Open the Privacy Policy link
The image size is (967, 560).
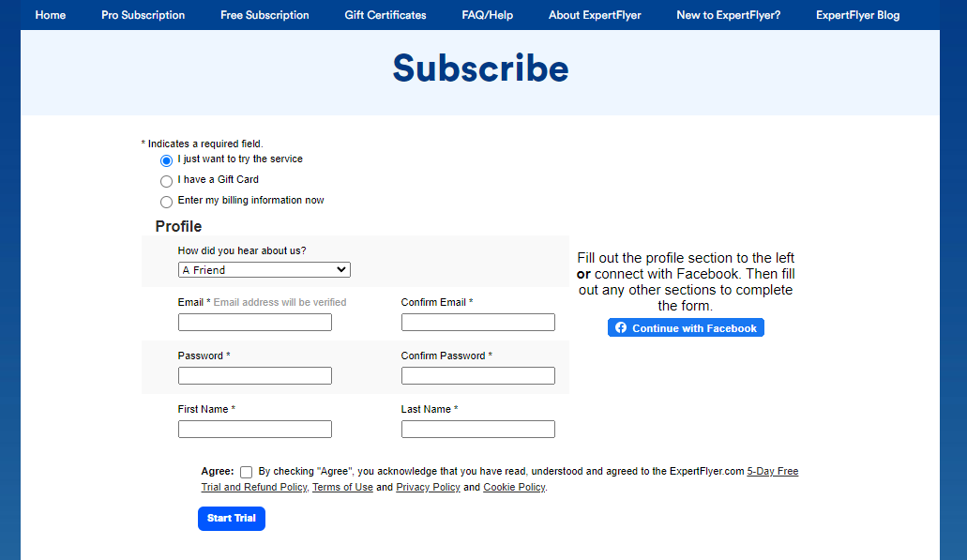tap(428, 487)
